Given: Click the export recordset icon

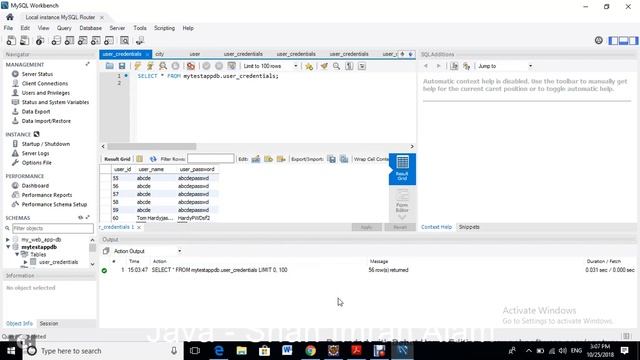Looking at the screenshot, I should coord(332,159).
